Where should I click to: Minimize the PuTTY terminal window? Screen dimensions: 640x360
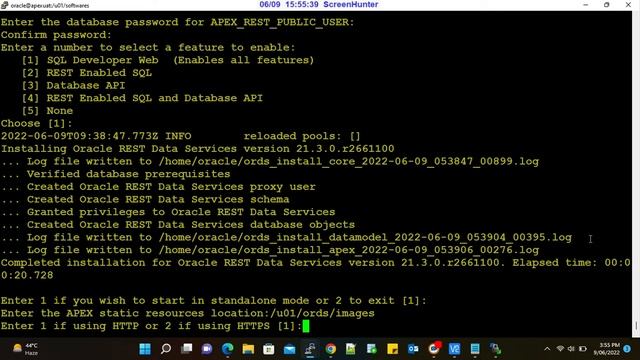[x=585, y=5]
